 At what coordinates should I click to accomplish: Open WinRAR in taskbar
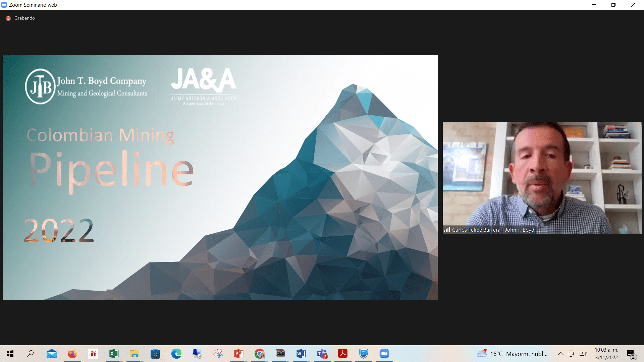coord(280,354)
